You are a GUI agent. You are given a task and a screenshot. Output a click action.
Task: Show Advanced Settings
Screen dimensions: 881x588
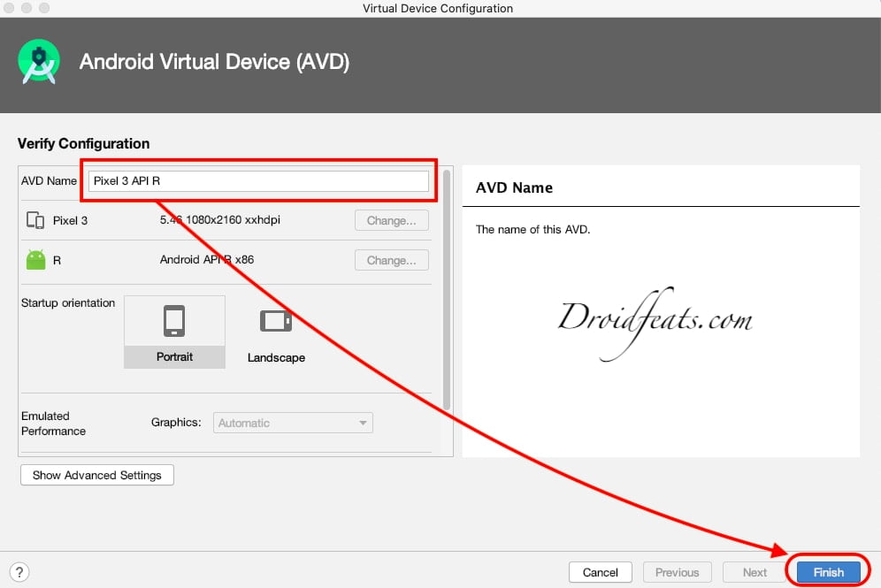[x=96, y=475]
